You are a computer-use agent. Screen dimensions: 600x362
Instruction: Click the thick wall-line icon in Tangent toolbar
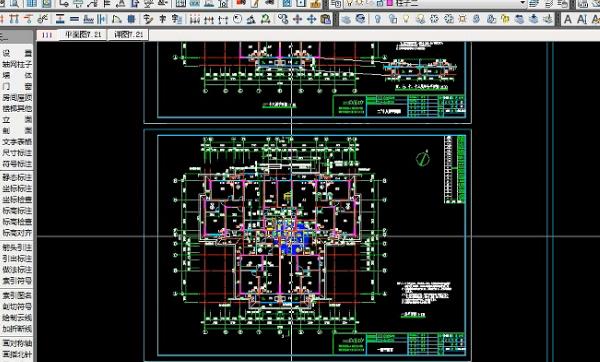coord(60,19)
